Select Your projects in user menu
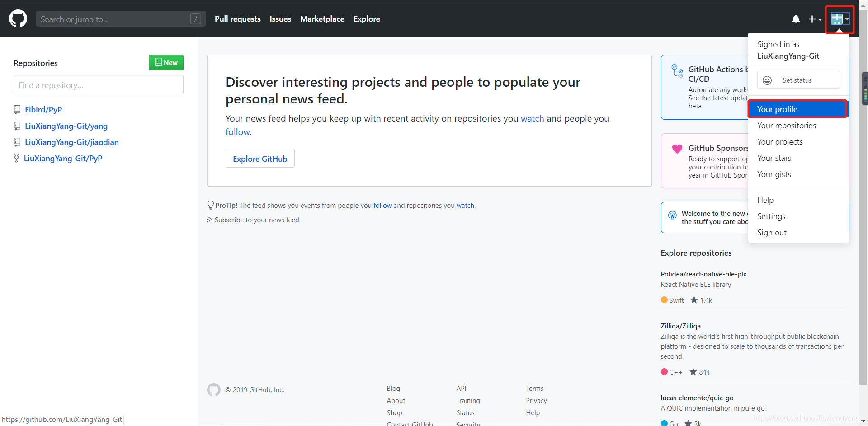The image size is (868, 426). pos(798,142)
